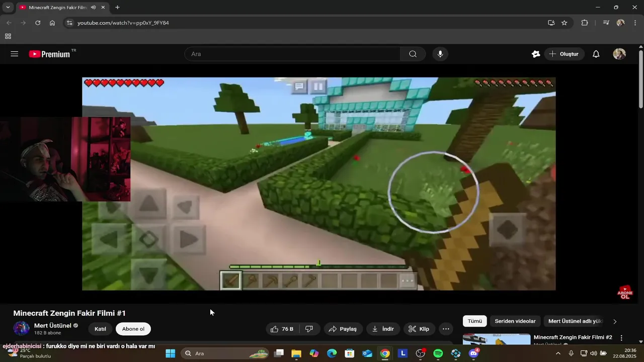View site information icon in address bar
This screenshot has width=644, height=362.
pos(69,23)
